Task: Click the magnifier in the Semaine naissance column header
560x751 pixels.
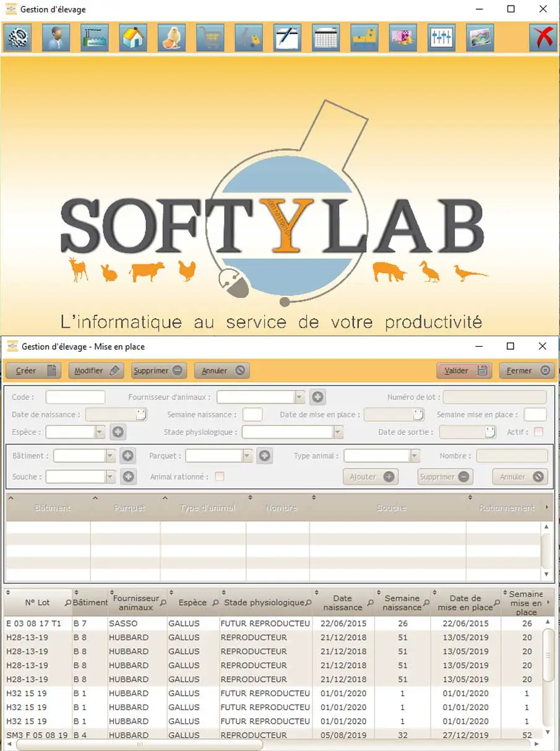Action: [426, 603]
